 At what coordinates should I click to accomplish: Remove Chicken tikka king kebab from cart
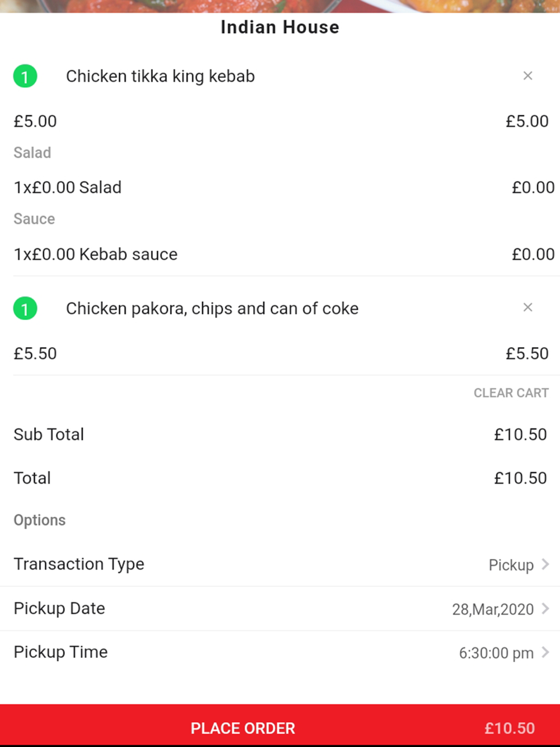(x=528, y=76)
